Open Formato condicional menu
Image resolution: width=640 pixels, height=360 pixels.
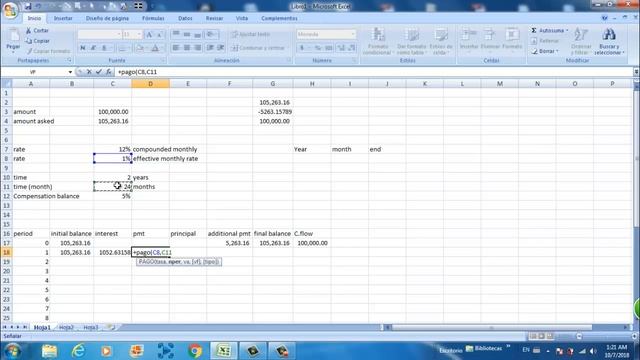pos(378,41)
